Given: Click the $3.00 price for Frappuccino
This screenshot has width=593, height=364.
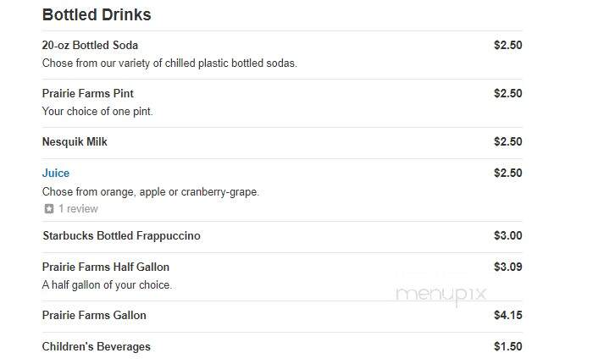Looking at the screenshot, I should [x=508, y=235].
